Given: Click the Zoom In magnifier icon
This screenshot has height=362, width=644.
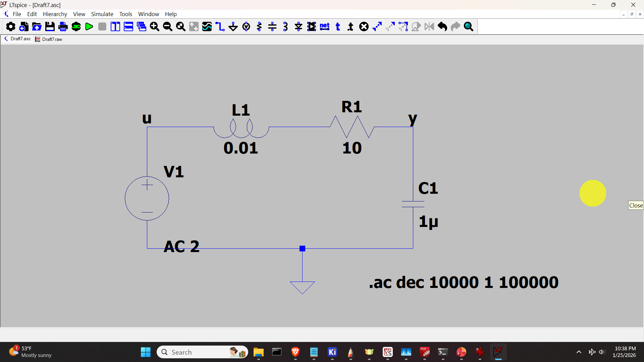Looking at the screenshot, I should [155, 27].
